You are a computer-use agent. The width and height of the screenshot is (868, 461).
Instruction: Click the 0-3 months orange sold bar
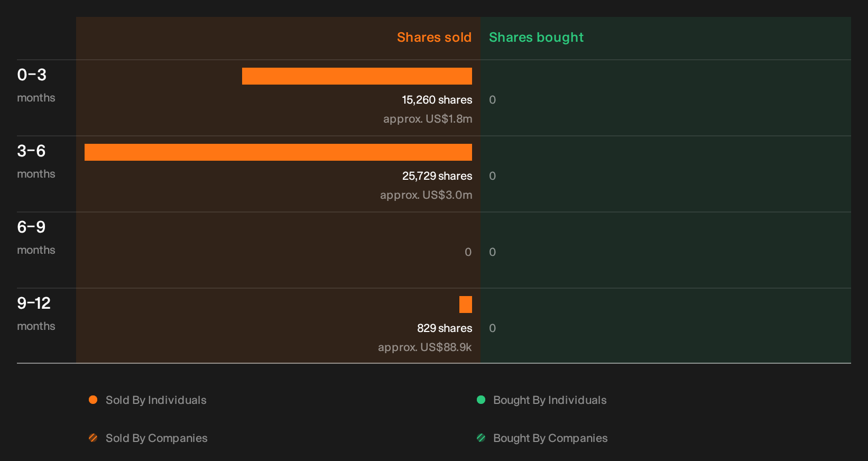[357, 76]
